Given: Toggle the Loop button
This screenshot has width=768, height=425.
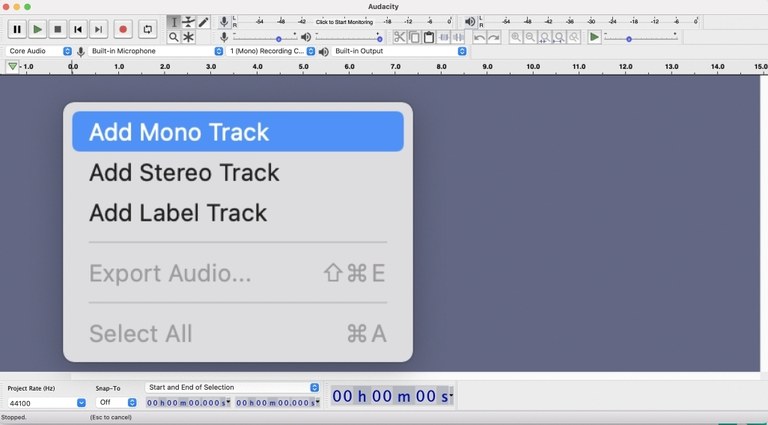Looking at the screenshot, I should click(x=147, y=29).
